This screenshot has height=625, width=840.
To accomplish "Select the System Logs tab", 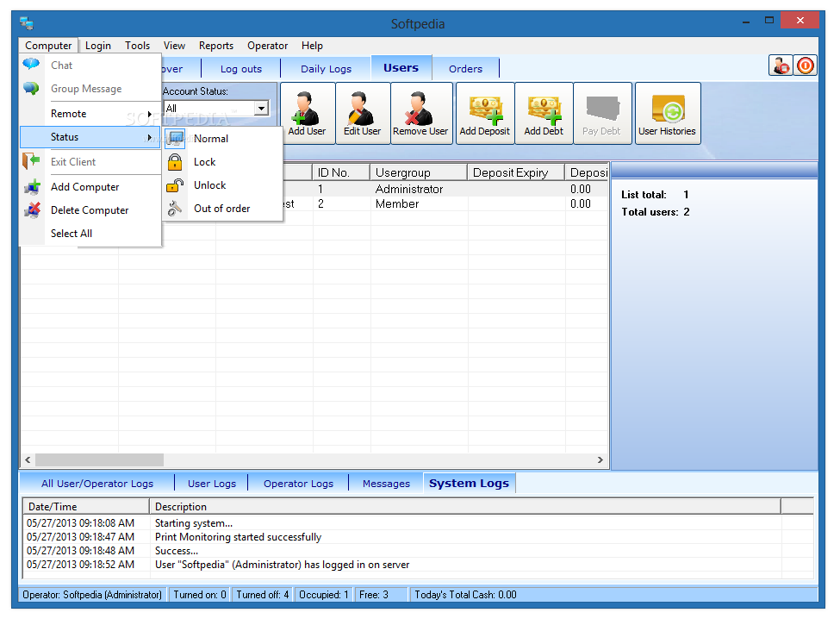I will tap(470, 483).
